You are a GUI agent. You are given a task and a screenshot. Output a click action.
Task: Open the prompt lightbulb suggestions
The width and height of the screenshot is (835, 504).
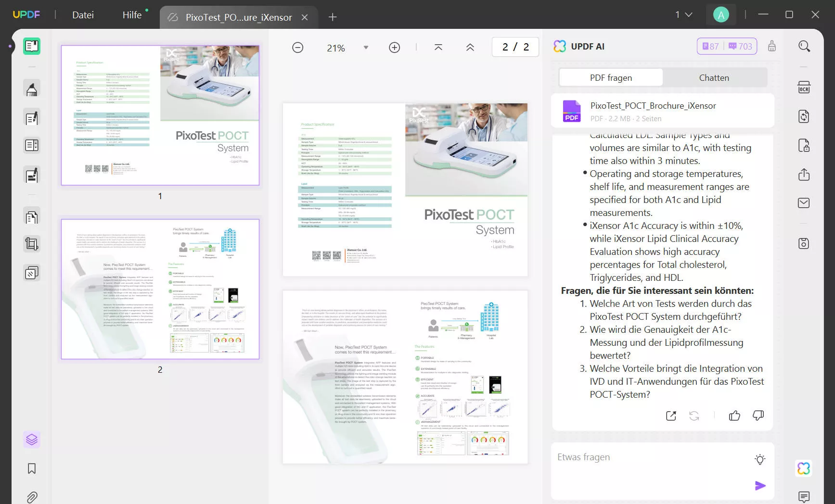pos(760,459)
